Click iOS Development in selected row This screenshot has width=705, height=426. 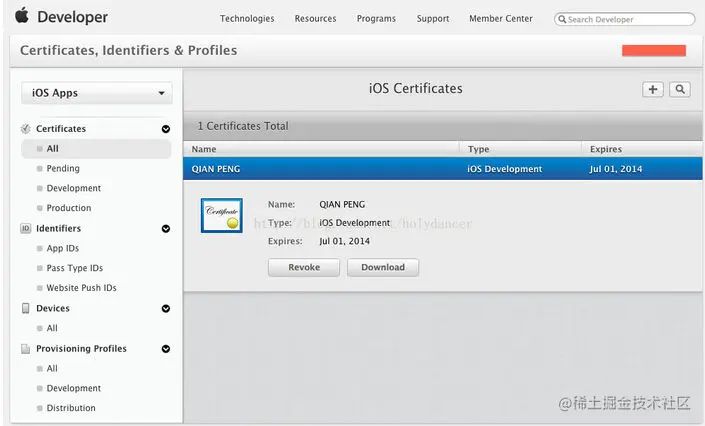tap(504, 169)
